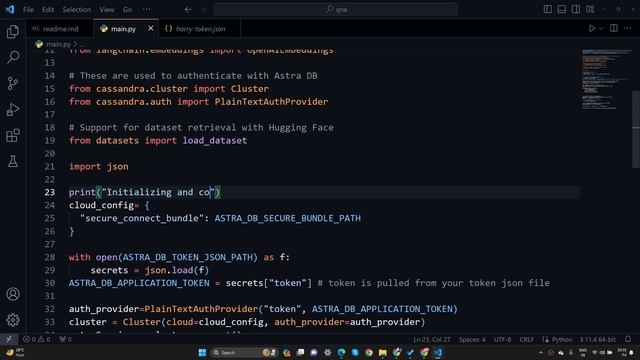Click 'secrets = json.load(f)' line
The width and height of the screenshot is (640, 360).
coord(150,270)
